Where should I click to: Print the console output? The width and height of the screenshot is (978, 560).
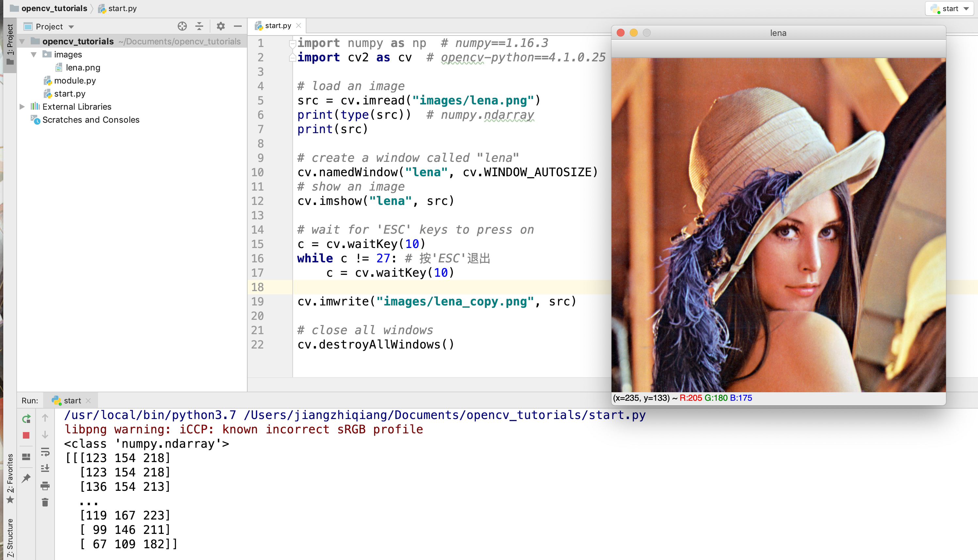point(45,486)
